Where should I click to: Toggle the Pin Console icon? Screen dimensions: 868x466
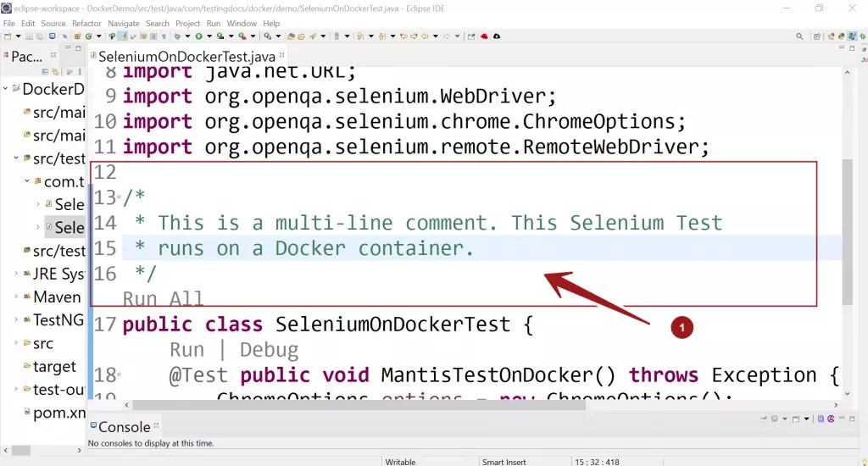[x=764, y=419]
